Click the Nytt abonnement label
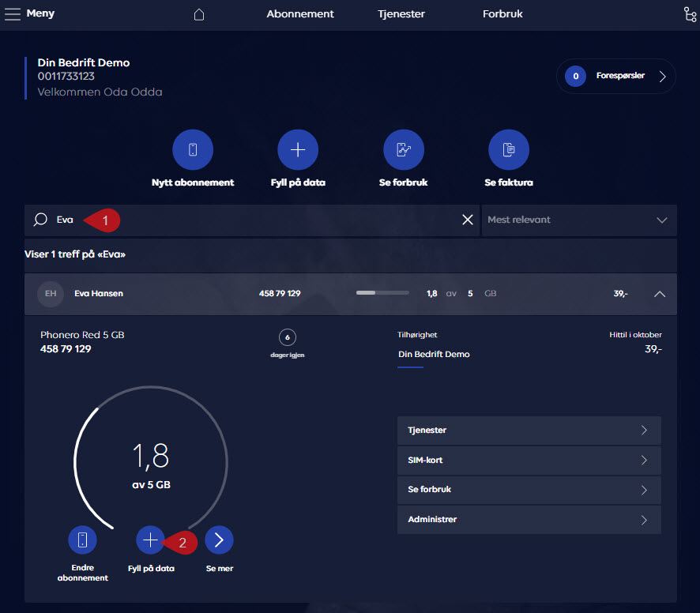This screenshot has width=700, height=613. pos(193,182)
